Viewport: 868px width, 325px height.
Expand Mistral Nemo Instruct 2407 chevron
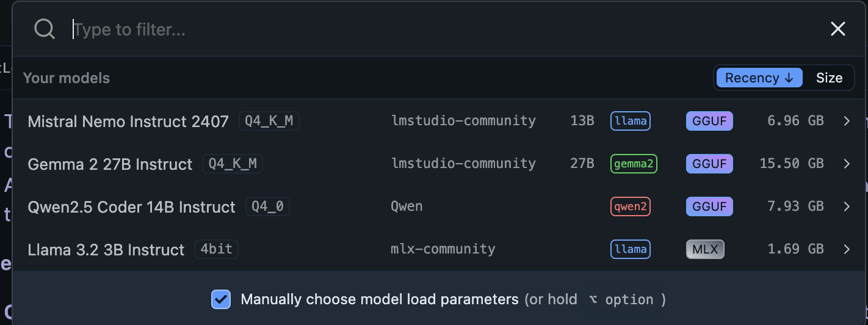847,121
